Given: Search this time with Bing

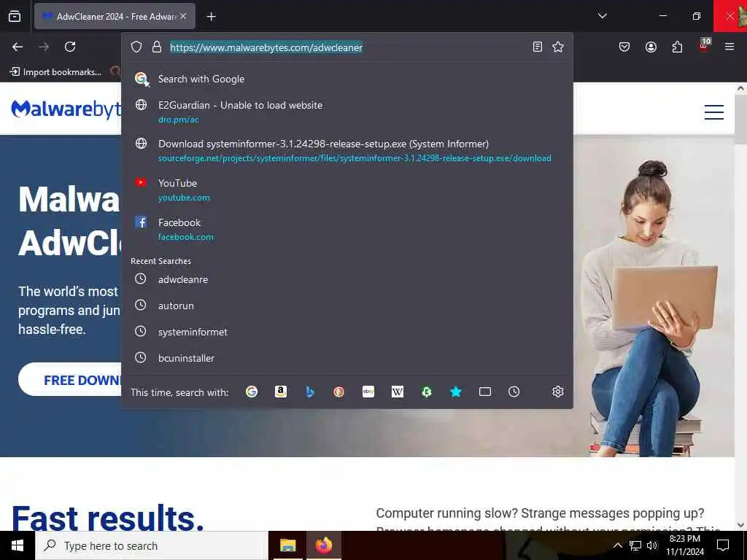Looking at the screenshot, I should click(x=309, y=392).
